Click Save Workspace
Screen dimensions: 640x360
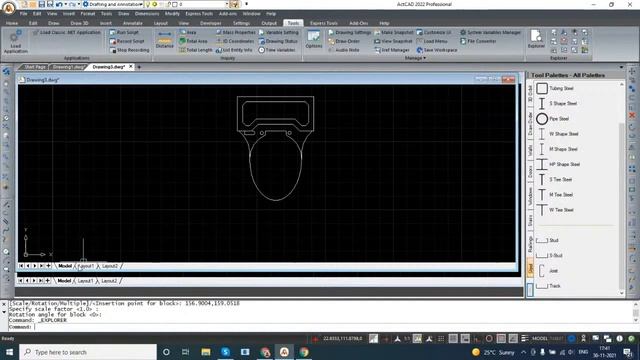(x=437, y=50)
